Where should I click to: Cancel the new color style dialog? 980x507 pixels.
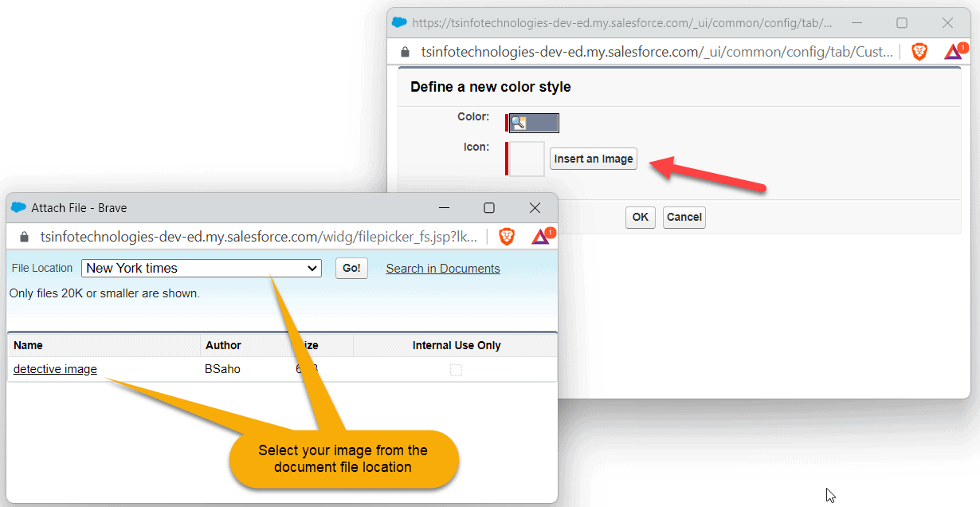684,217
